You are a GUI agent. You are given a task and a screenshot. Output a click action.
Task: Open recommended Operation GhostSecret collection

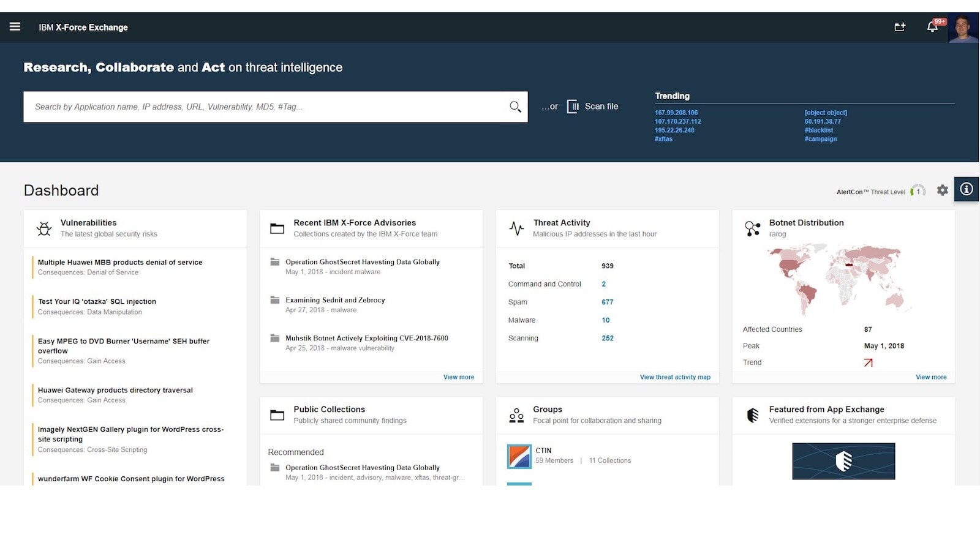tap(363, 467)
